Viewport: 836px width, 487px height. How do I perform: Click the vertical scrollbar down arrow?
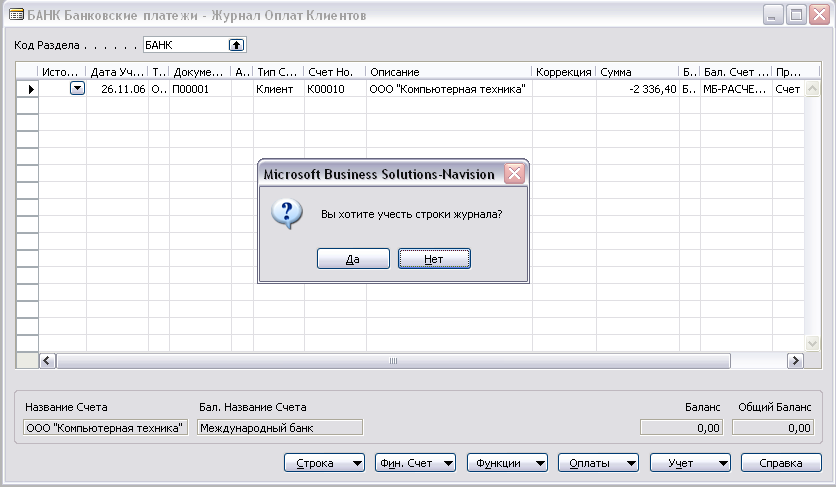click(812, 344)
